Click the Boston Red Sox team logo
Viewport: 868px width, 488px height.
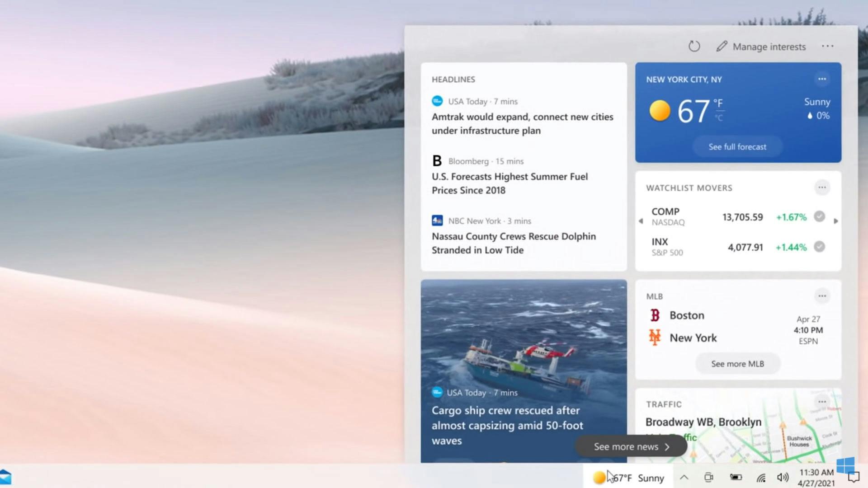pos(655,315)
